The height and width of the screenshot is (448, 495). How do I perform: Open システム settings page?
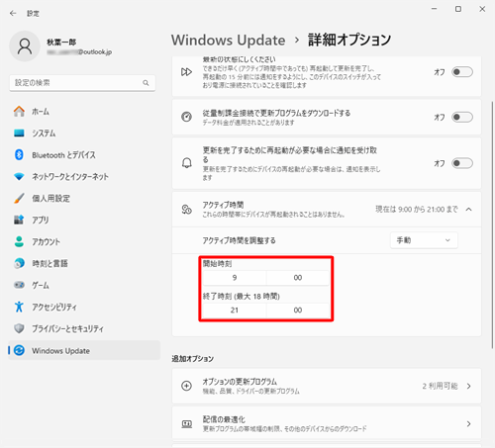84,134
